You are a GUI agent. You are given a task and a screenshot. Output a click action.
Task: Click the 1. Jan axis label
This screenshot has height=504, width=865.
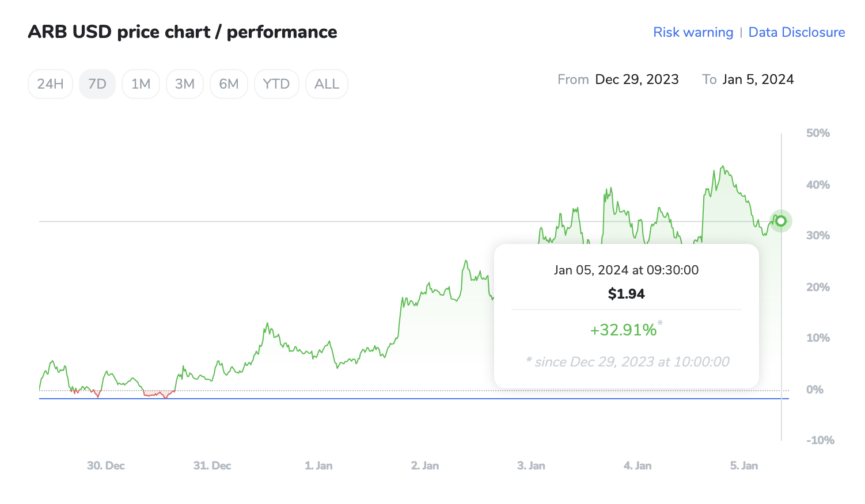(x=318, y=465)
